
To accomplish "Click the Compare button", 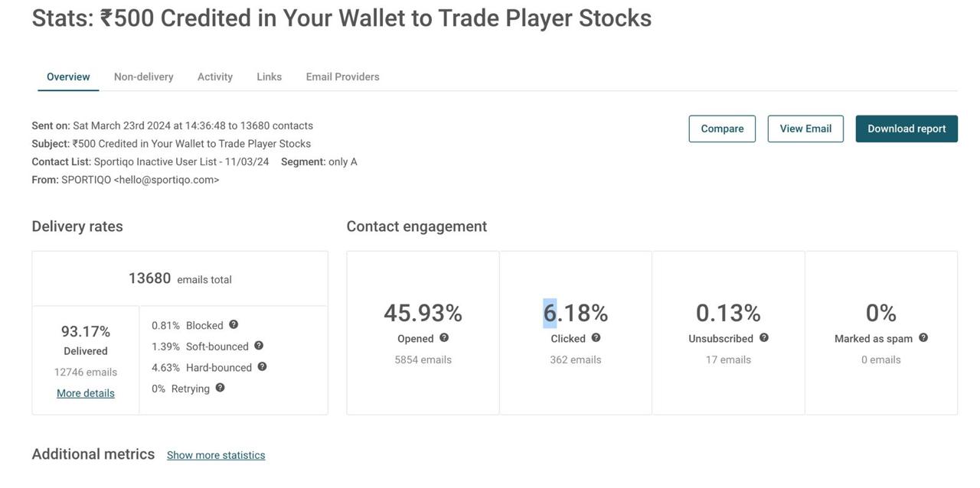I will (722, 129).
